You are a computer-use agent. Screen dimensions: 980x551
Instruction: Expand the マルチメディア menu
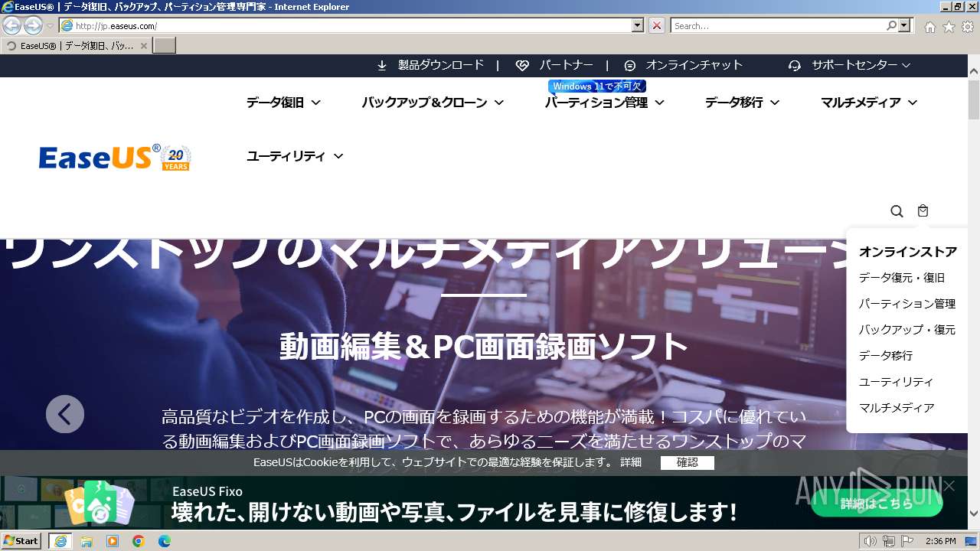[869, 103]
